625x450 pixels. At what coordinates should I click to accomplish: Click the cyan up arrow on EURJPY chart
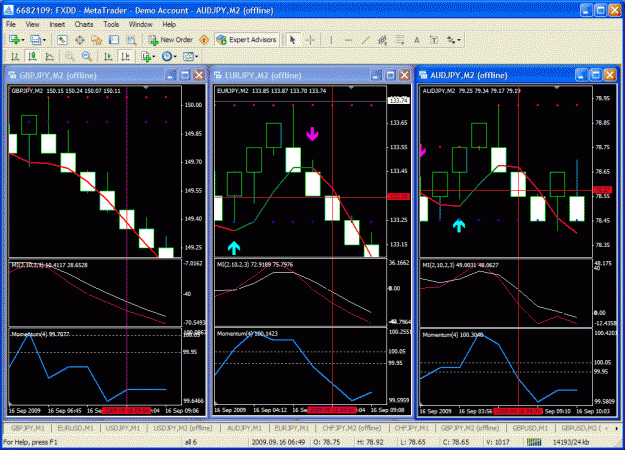point(234,248)
